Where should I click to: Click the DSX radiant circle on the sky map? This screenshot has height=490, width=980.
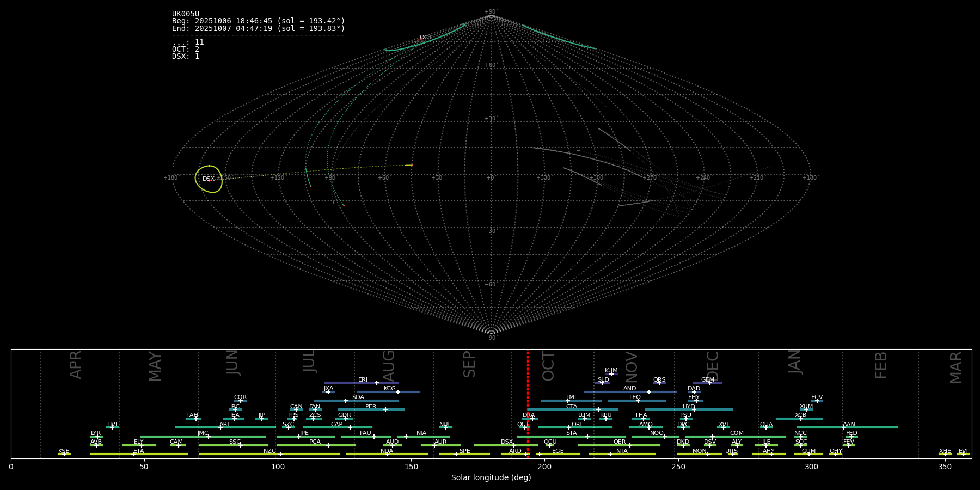point(209,179)
